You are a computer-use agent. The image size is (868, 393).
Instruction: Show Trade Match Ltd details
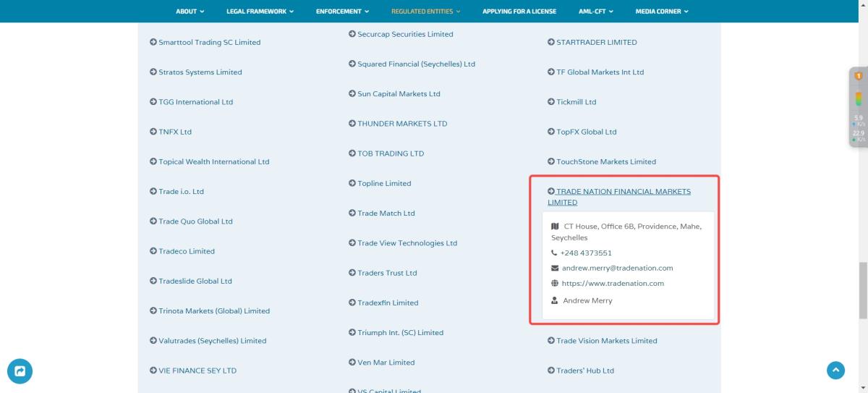[x=382, y=214]
